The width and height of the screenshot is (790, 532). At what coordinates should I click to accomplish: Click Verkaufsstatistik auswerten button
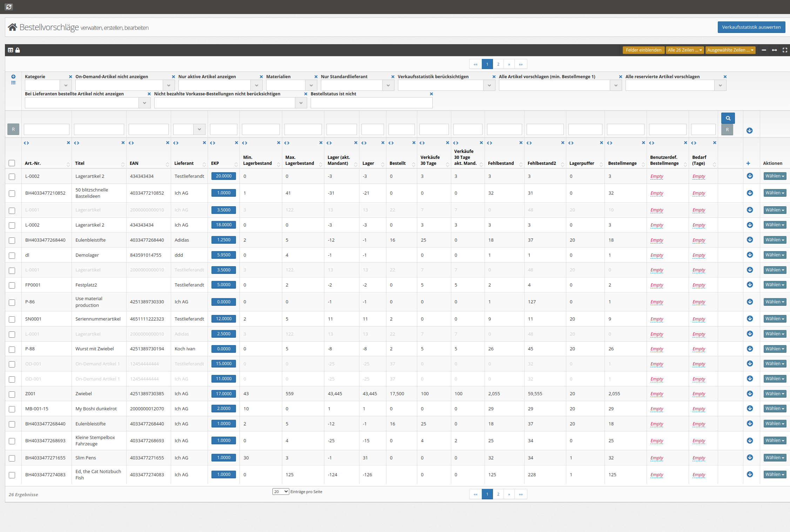click(x=751, y=27)
